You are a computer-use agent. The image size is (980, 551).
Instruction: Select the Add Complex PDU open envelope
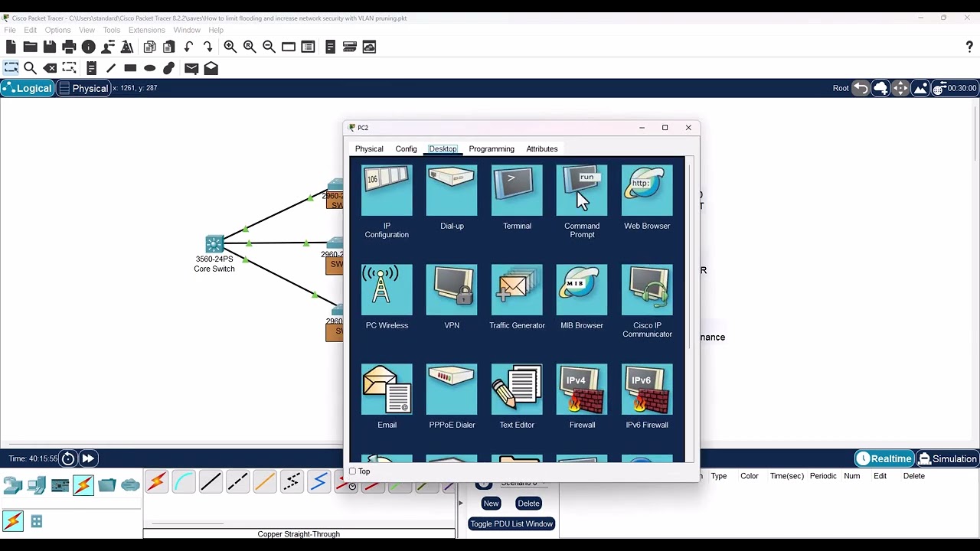211,68
